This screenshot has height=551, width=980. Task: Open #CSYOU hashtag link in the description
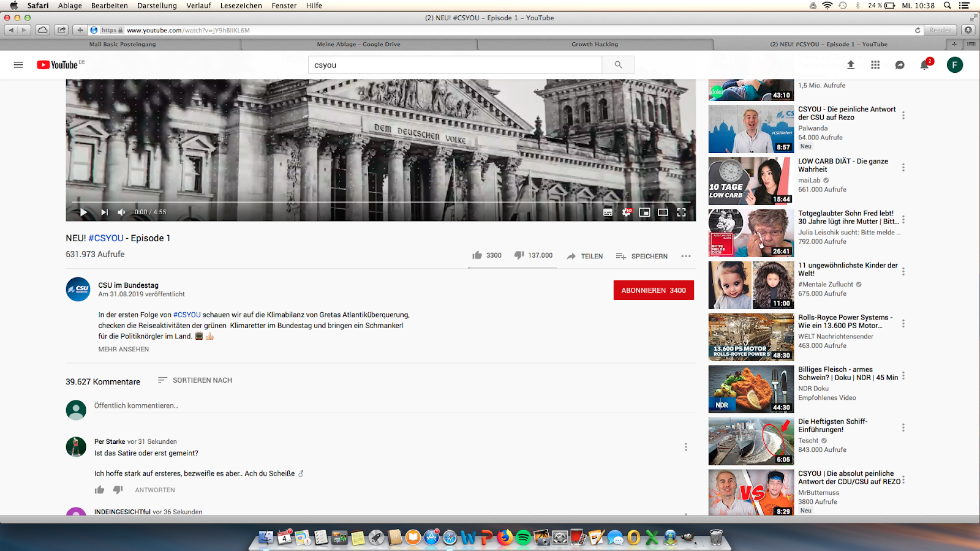coord(187,315)
